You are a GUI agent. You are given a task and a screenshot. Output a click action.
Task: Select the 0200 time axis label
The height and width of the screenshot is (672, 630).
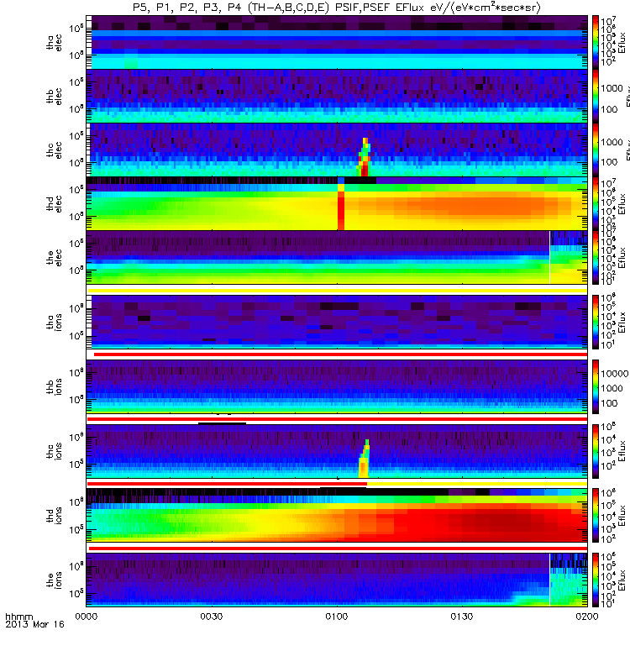coord(587,617)
